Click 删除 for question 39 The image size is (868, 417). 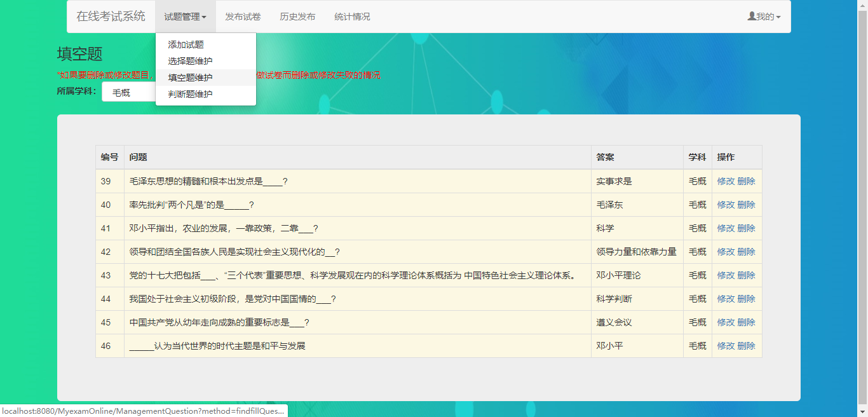[747, 181]
